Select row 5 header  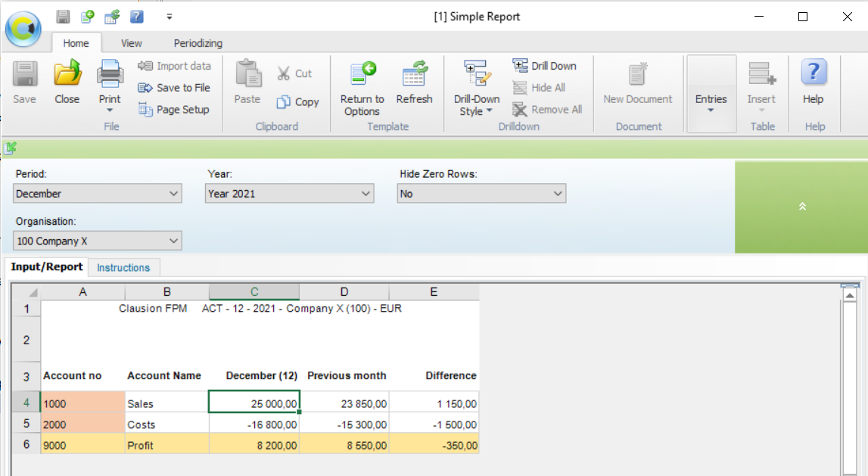[x=26, y=424]
